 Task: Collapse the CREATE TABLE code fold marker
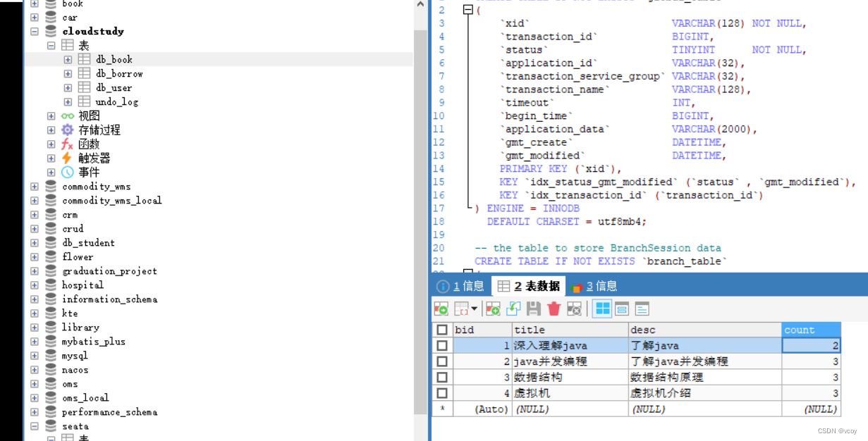click(467, 10)
